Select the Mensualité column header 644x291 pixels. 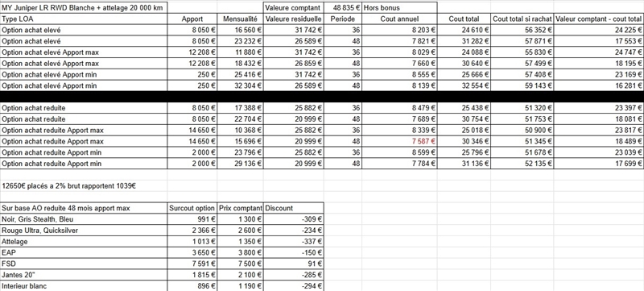click(240, 19)
